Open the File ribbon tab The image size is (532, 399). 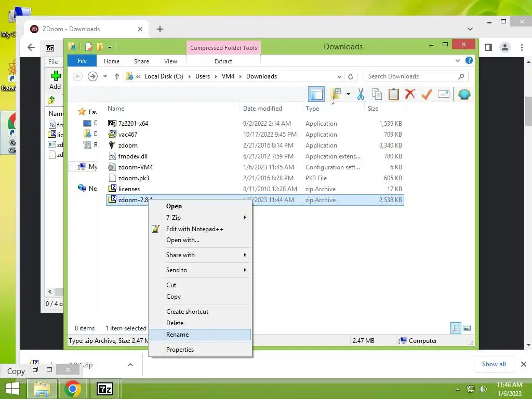coord(82,61)
